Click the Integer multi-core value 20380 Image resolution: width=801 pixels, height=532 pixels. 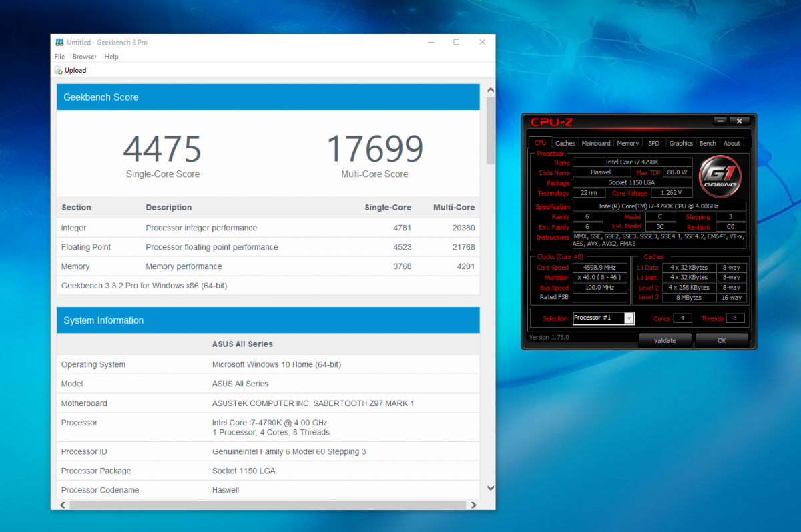coord(463,228)
